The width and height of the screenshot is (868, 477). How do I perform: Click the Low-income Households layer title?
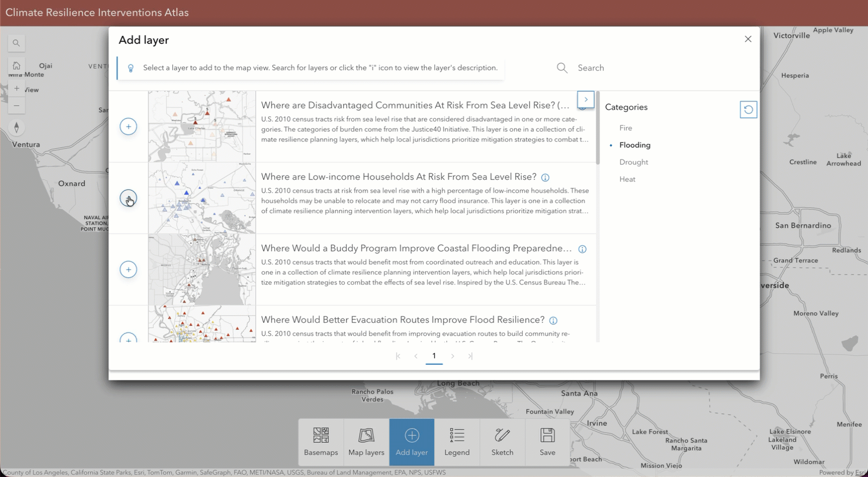(399, 177)
